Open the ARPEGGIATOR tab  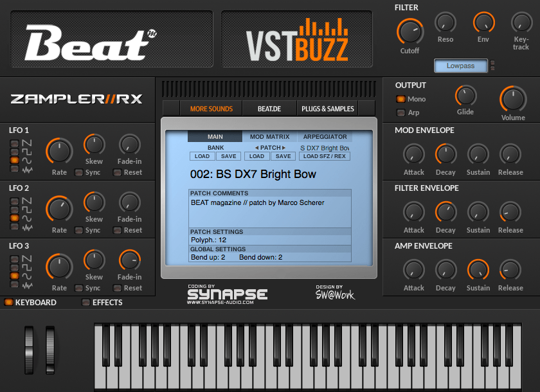pyautogui.click(x=325, y=137)
